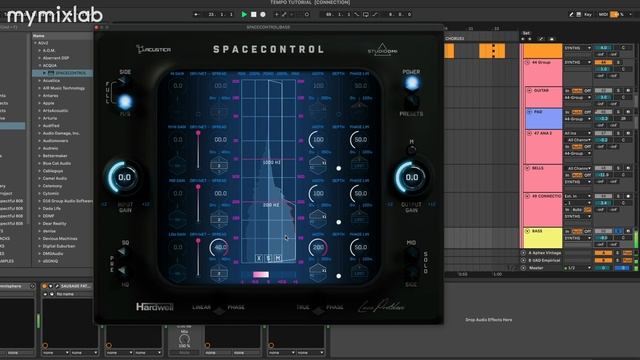Click the X button in analyzer
The image size is (640, 360).
(259, 258)
